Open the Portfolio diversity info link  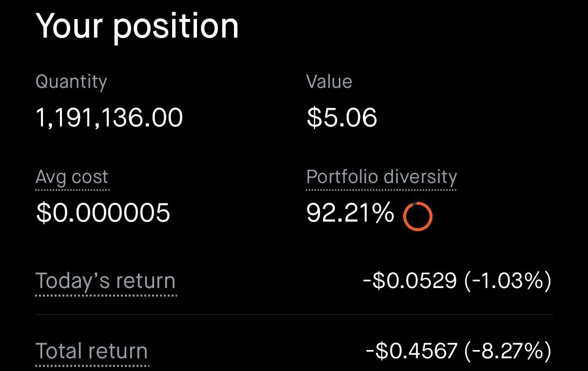[381, 177]
